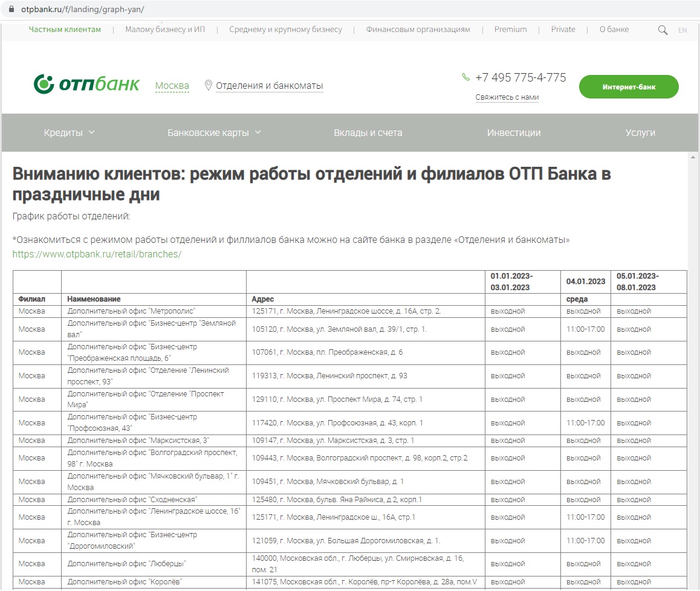Expand the Кредиты dropdown chevron
The image size is (700, 591).
[x=91, y=132]
